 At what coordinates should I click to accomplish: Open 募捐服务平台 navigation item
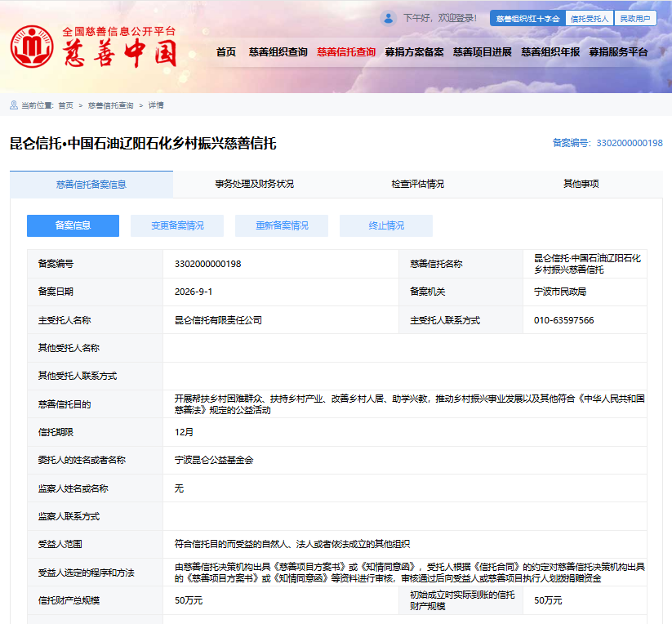coord(618,52)
